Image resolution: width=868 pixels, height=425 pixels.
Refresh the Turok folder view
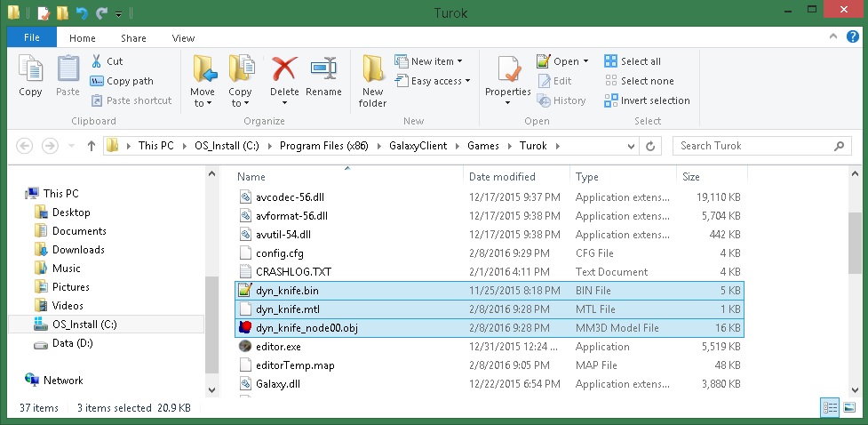[651, 146]
